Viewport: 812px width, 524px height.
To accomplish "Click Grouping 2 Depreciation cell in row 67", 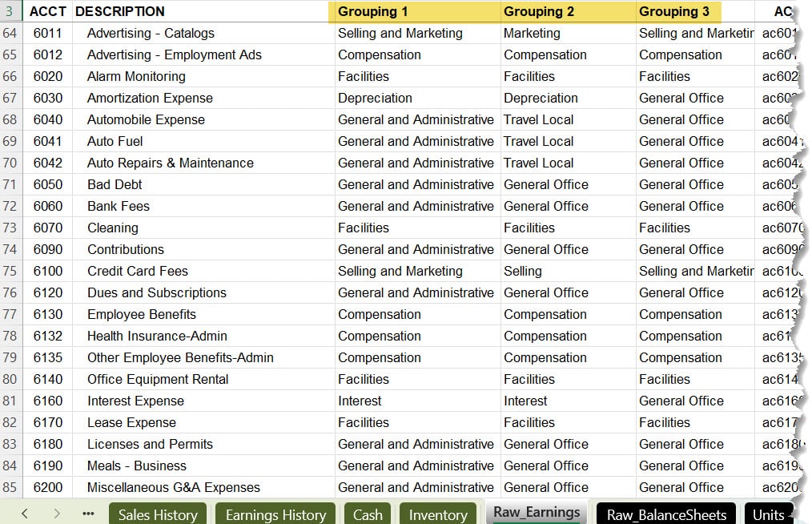I will pyautogui.click(x=568, y=98).
